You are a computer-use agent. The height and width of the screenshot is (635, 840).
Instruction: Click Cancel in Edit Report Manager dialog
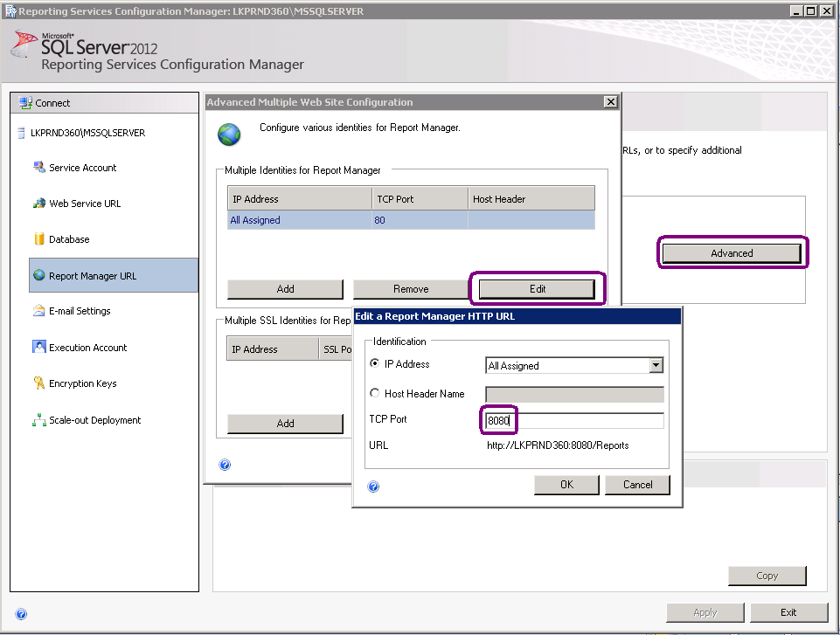tap(637, 485)
